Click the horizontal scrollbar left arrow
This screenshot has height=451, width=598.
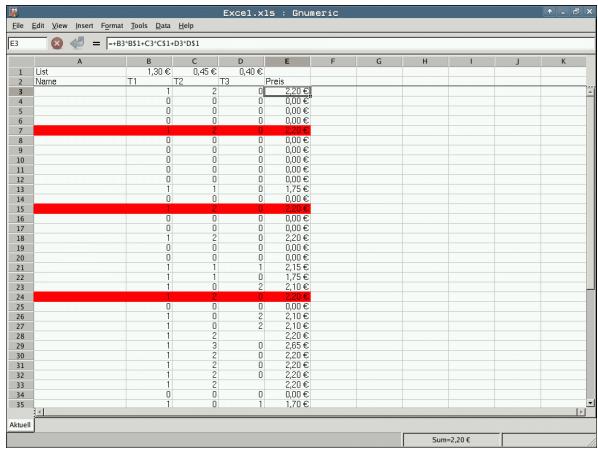[39, 412]
